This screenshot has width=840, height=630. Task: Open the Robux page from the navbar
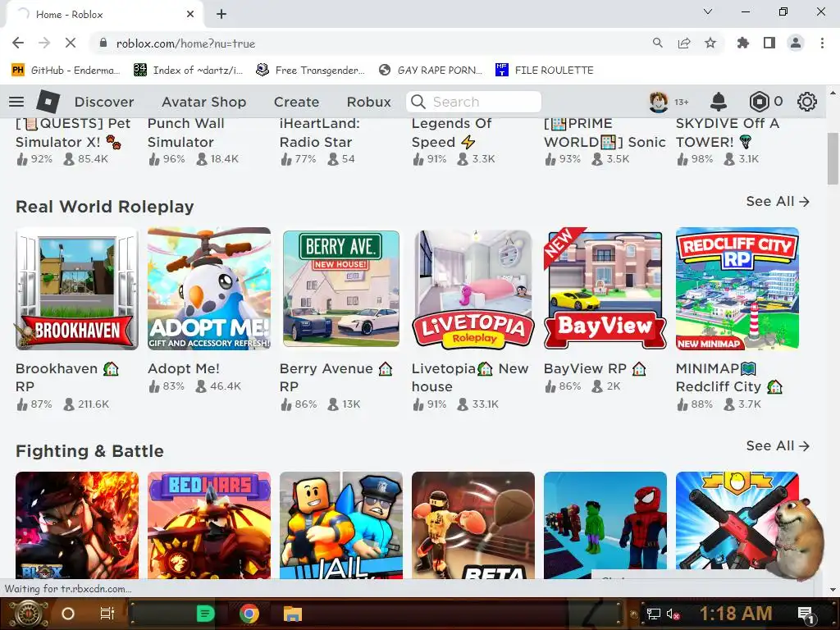pos(368,102)
